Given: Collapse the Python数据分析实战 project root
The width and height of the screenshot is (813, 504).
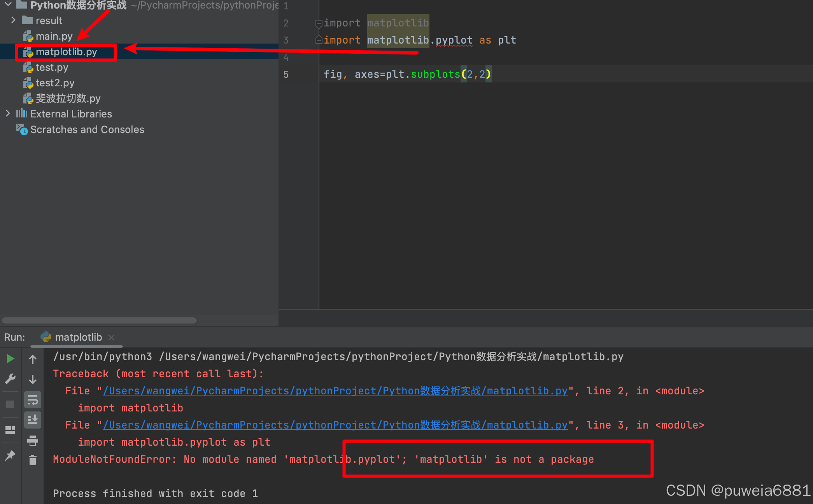Looking at the screenshot, I should (8, 5).
